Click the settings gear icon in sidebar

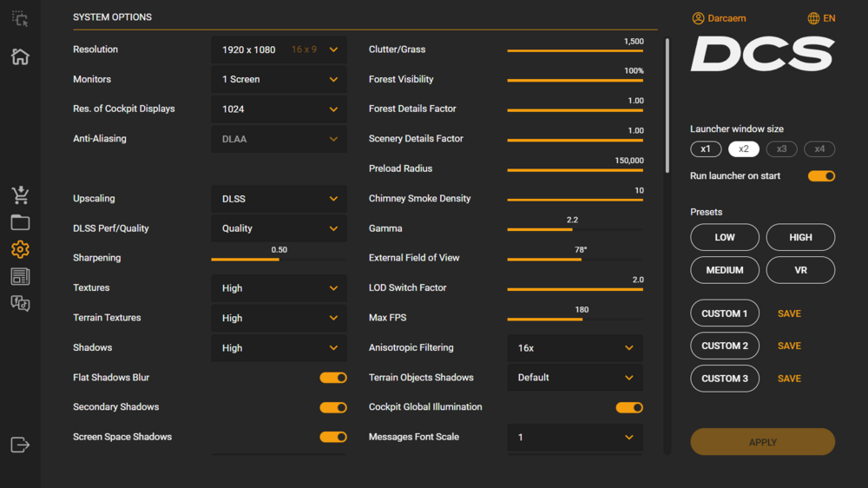(20, 249)
